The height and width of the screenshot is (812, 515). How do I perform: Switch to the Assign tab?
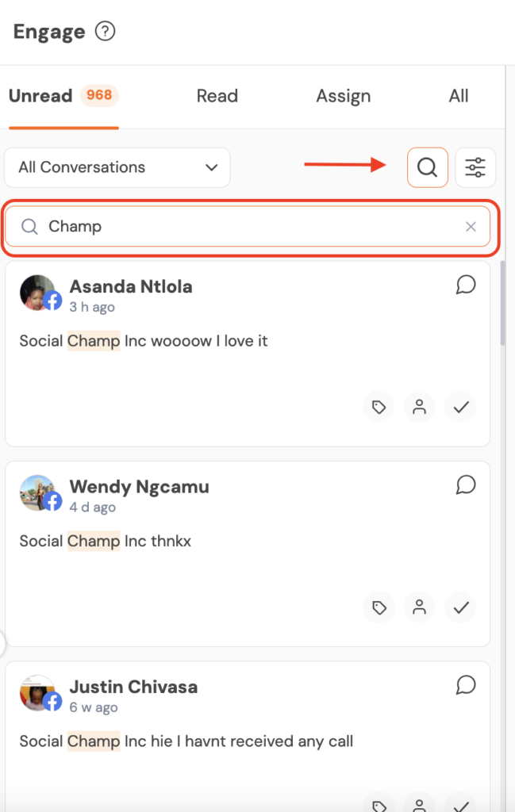point(343,96)
